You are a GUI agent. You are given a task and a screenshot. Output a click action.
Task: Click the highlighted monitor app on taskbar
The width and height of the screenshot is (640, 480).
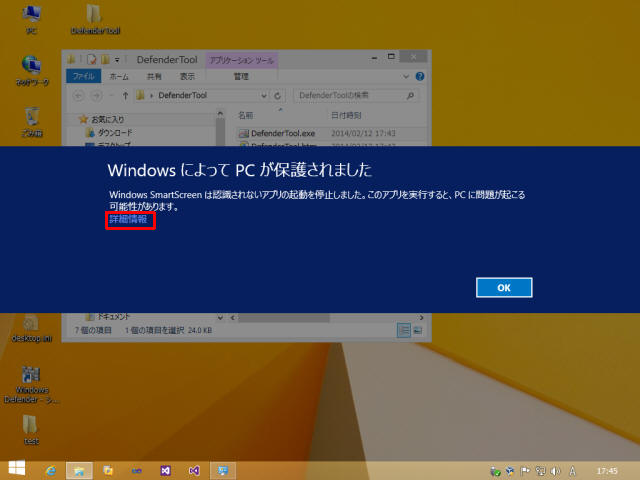click(223, 471)
